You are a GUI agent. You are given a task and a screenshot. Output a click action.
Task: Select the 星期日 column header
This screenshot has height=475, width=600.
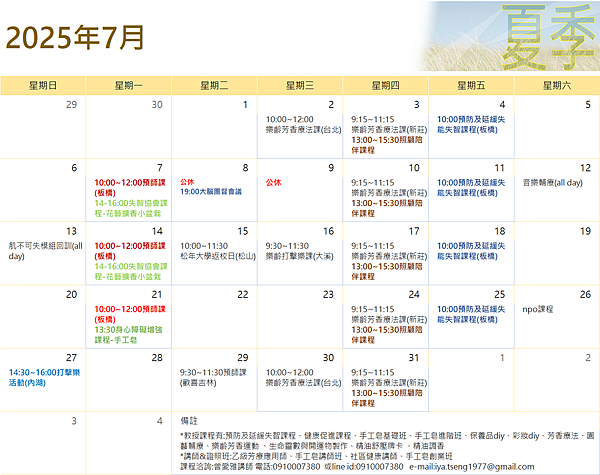pyautogui.click(x=43, y=85)
